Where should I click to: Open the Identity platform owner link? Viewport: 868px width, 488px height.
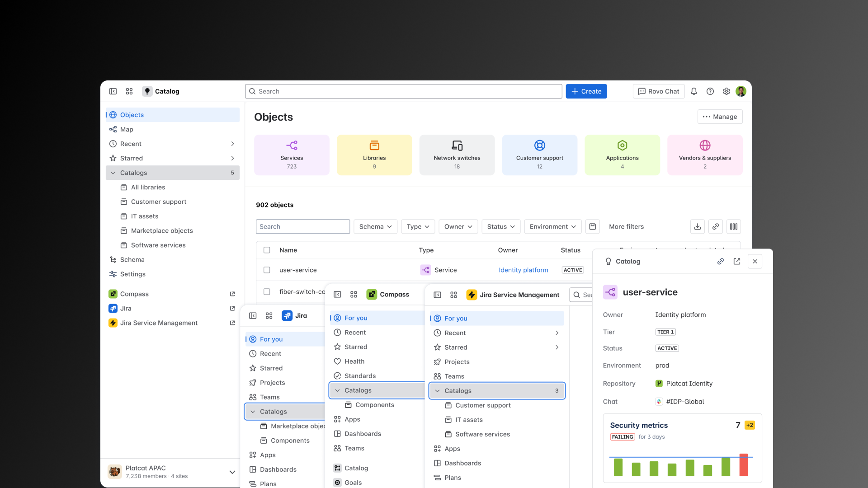(x=523, y=270)
